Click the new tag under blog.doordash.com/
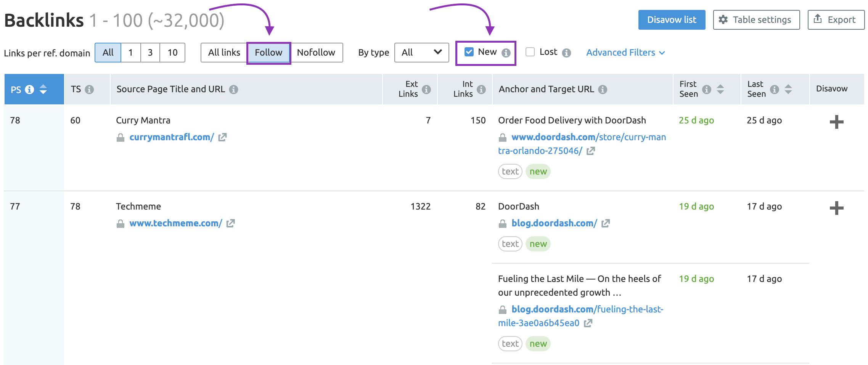Image resolution: width=868 pixels, height=365 pixels. (538, 244)
